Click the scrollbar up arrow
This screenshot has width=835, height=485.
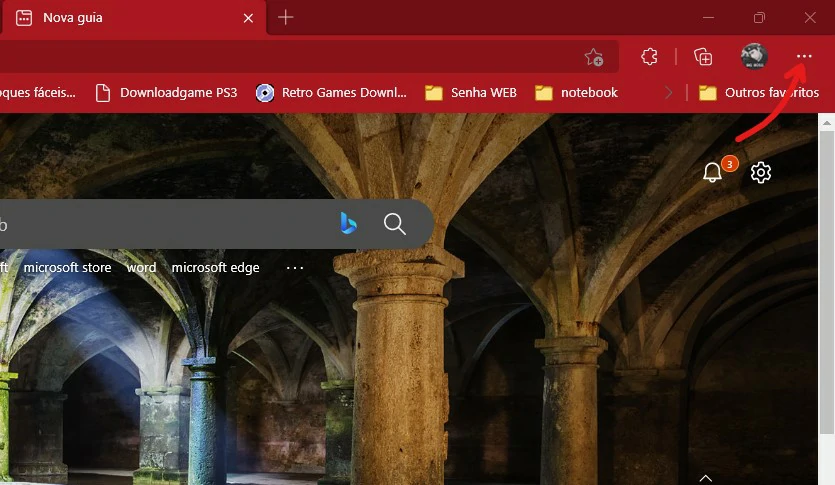(826, 123)
